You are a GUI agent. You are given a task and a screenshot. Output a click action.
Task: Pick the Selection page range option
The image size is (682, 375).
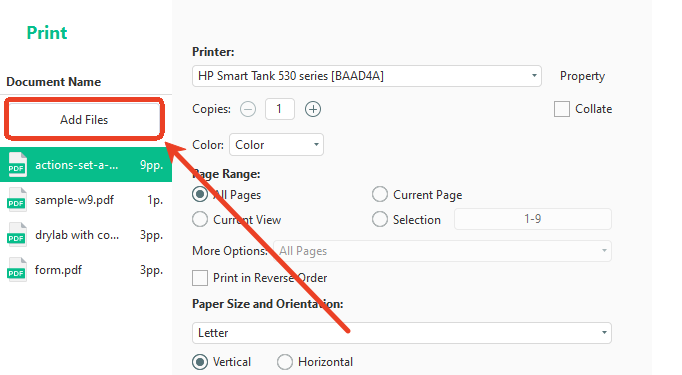click(380, 219)
